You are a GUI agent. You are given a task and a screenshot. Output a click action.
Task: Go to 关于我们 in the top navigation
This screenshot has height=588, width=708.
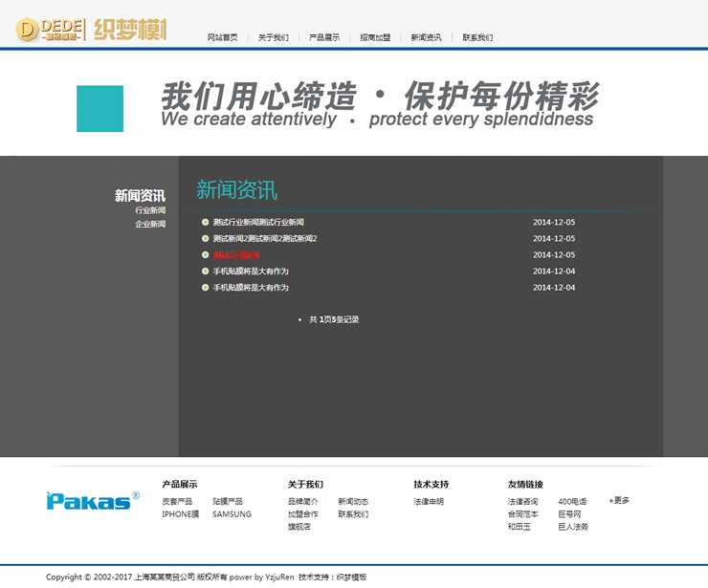click(x=273, y=38)
